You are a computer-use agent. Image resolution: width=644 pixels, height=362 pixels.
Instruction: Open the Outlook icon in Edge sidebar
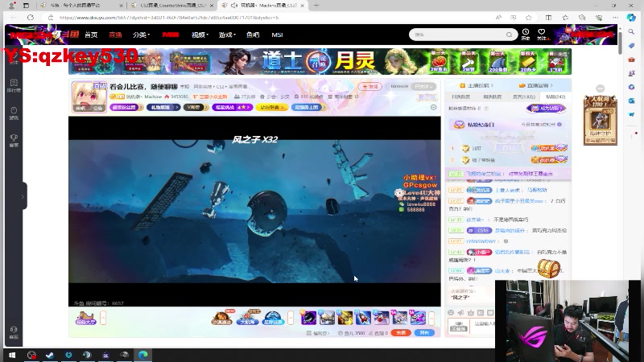pyautogui.click(x=631, y=101)
